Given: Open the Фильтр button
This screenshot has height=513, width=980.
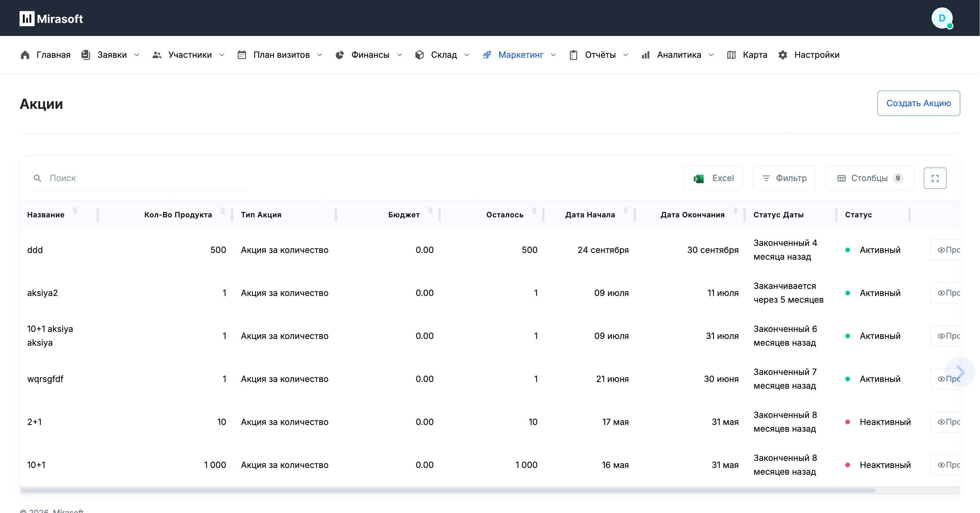Looking at the screenshot, I should tap(784, 178).
